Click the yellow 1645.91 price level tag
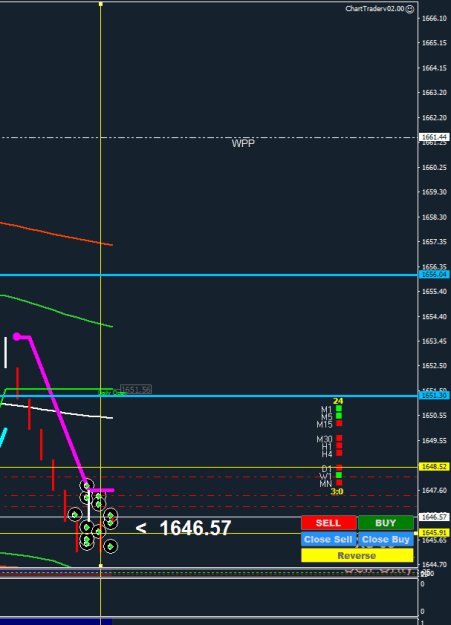Viewport: 451px width, 625px height. 435,533
